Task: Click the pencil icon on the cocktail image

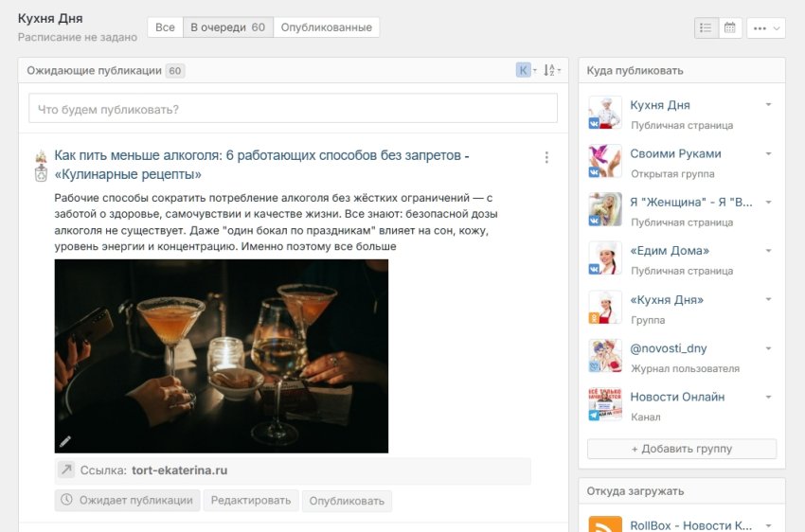Action: tap(65, 441)
